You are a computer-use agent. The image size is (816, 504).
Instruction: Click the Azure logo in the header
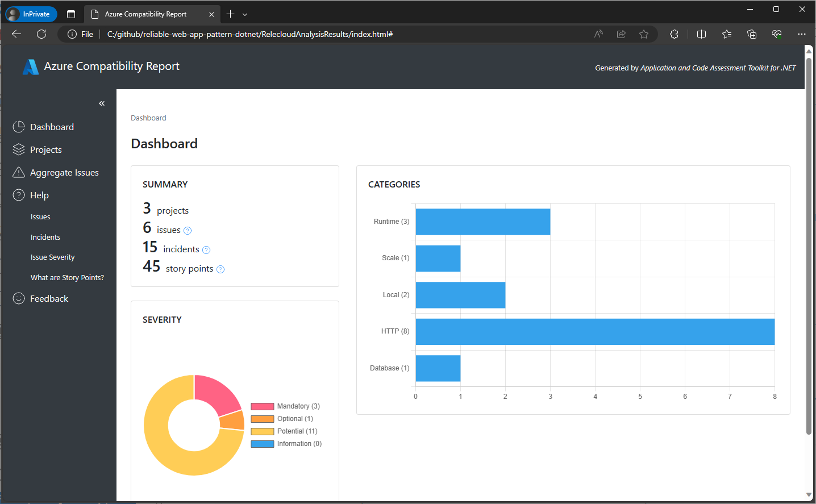(x=30, y=66)
